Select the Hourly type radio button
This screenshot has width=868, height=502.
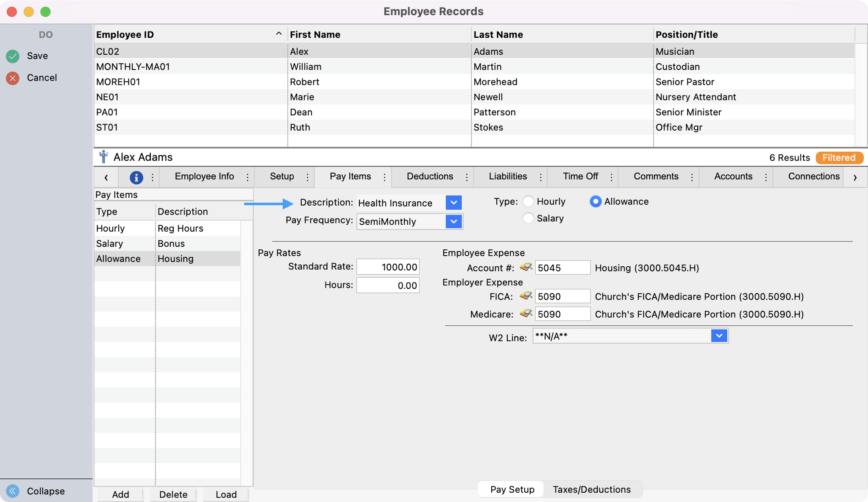[x=528, y=201]
